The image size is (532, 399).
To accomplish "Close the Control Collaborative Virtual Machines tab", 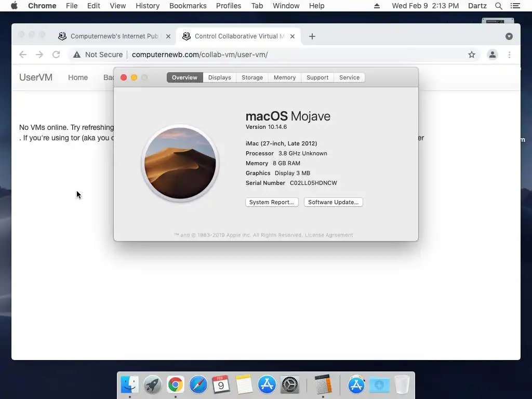I will 292,36.
